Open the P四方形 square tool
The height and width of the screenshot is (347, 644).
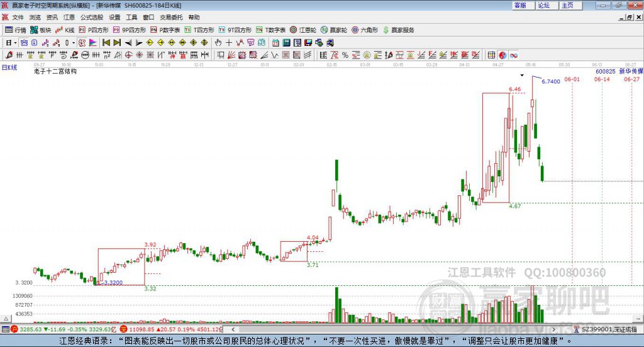93,30
